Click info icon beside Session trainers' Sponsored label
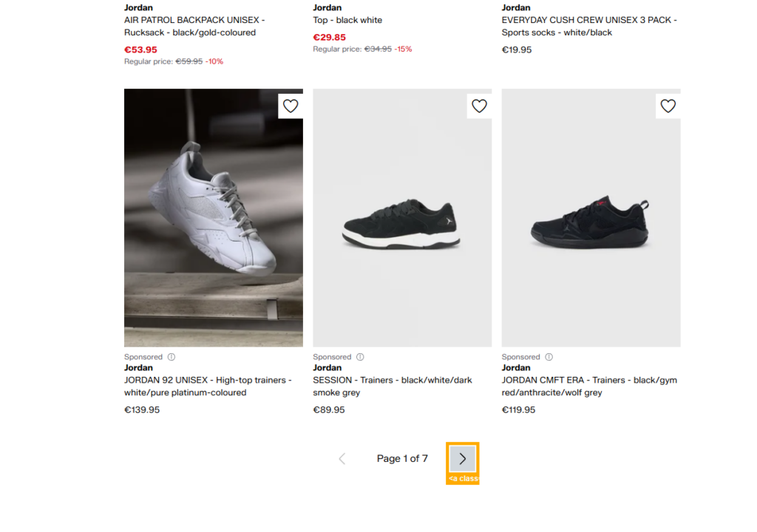The width and height of the screenshot is (757, 532). coord(360,357)
